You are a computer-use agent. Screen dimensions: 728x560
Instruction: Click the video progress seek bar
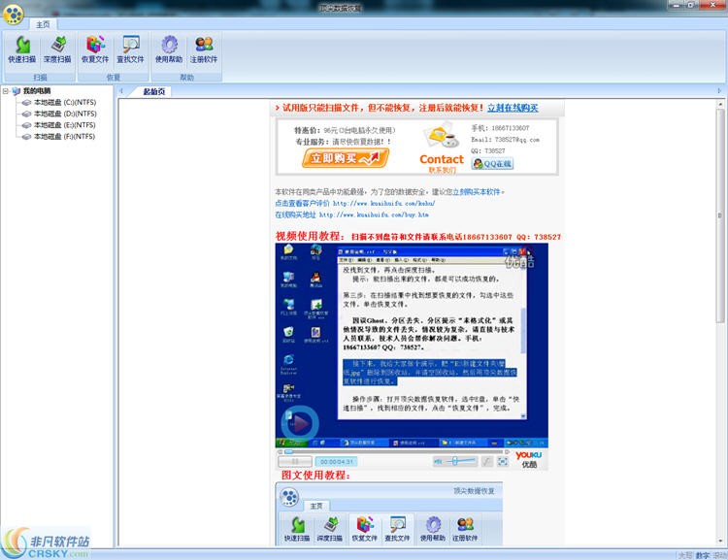click(395, 451)
